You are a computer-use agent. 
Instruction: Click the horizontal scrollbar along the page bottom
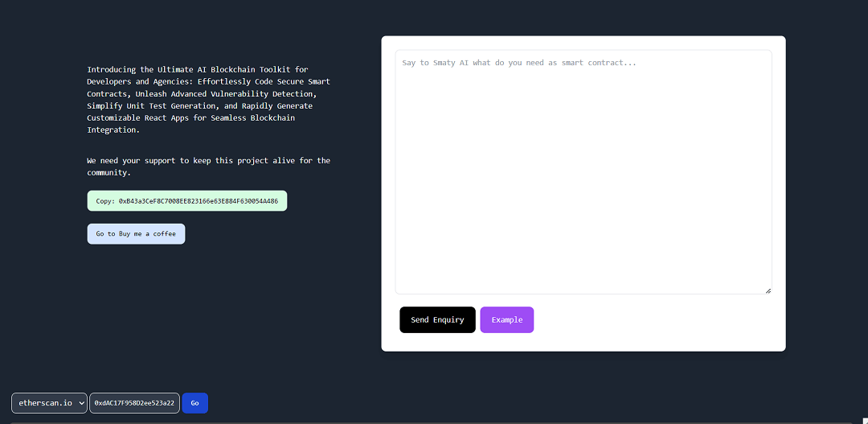click(x=432, y=423)
